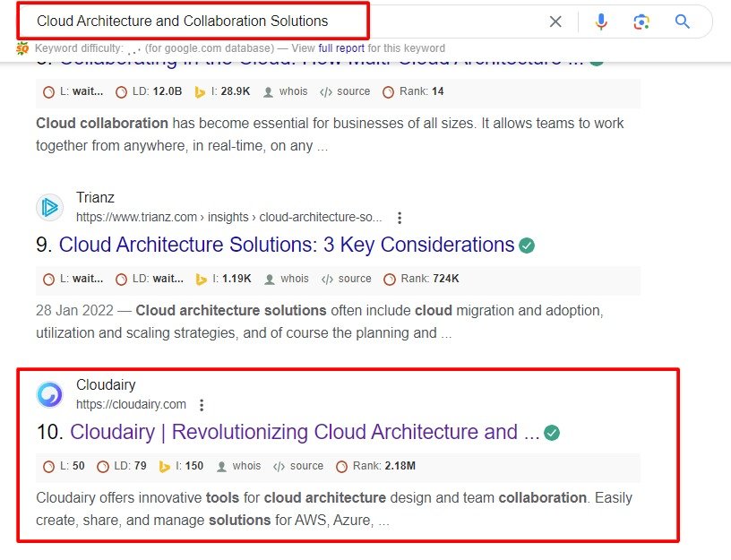Click Rank: 2.18M for Cloudairy
This screenshot has width=731, height=560.
pos(384,466)
